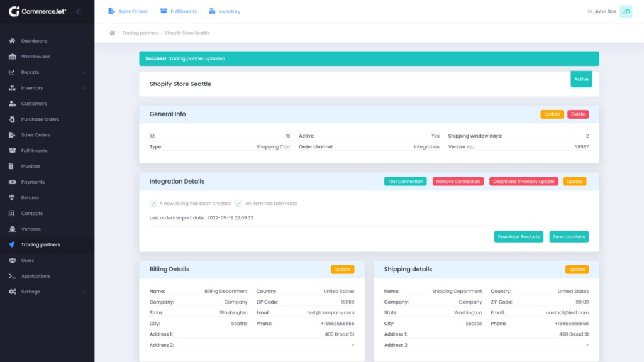Click the Purchase orders icon in sidebar

pyautogui.click(x=13, y=119)
